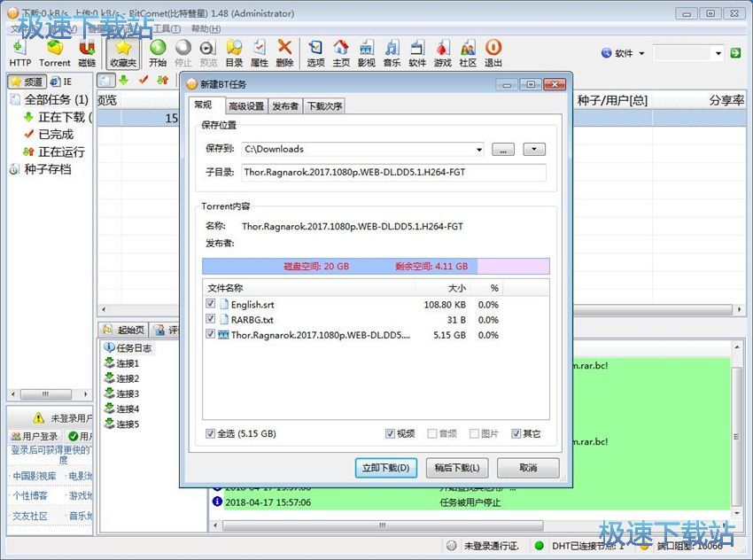This screenshot has height=560, width=753.
Task: Click the red 删除 delete icon
Action: (284, 53)
